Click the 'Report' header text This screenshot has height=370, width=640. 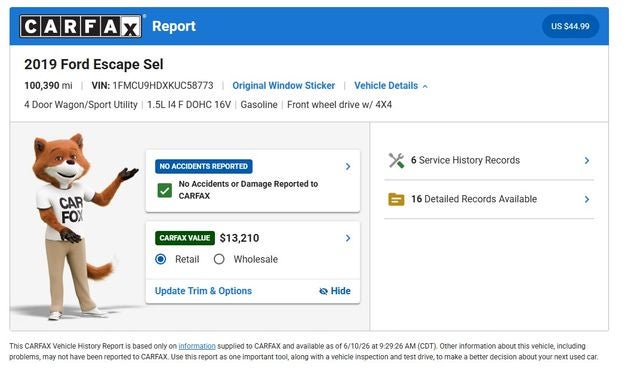174,26
